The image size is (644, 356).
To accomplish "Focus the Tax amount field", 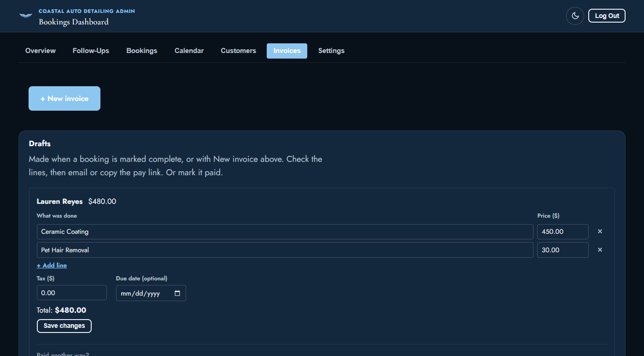I will [71, 293].
